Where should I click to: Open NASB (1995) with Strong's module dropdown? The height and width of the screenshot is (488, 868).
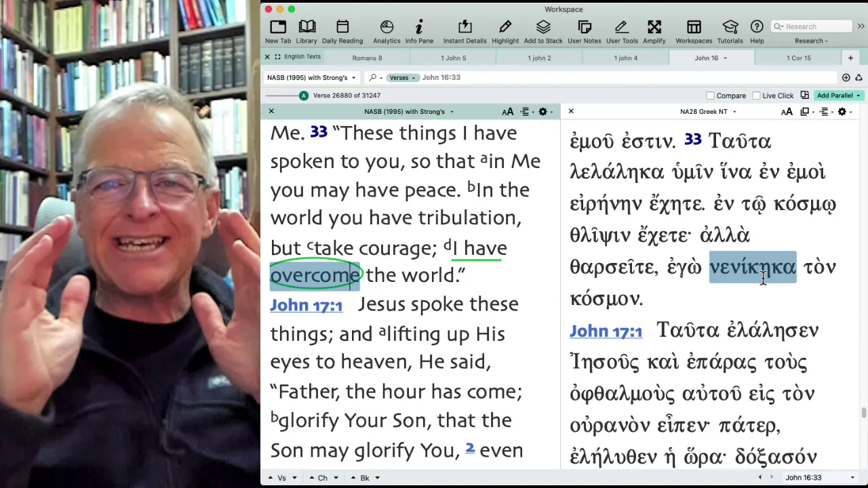pos(311,77)
